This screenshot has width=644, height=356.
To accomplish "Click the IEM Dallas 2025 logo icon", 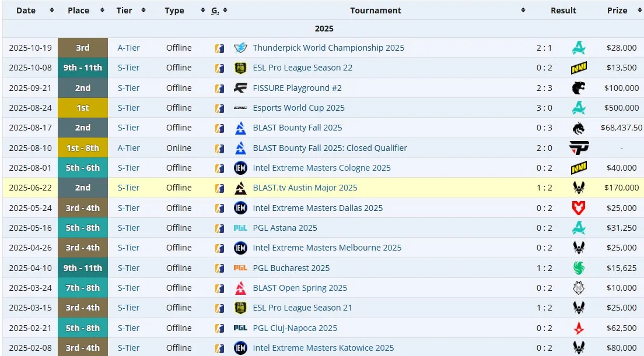I will coord(240,208).
